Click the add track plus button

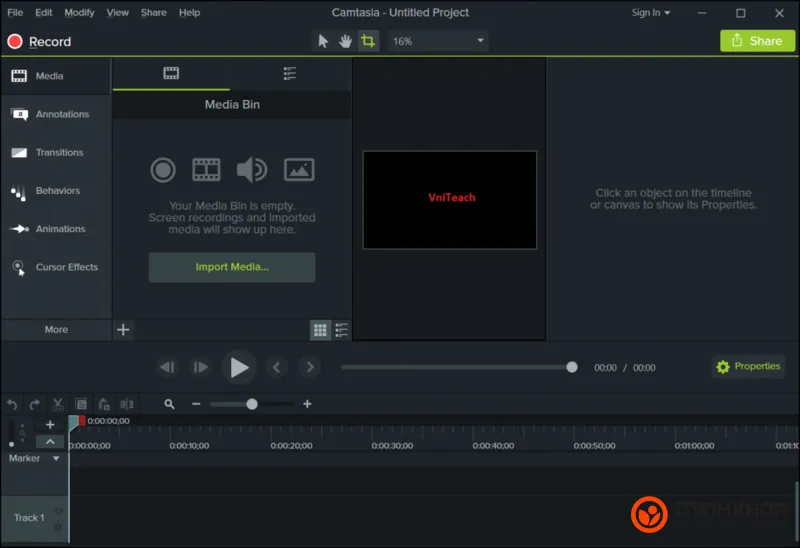tap(50, 425)
